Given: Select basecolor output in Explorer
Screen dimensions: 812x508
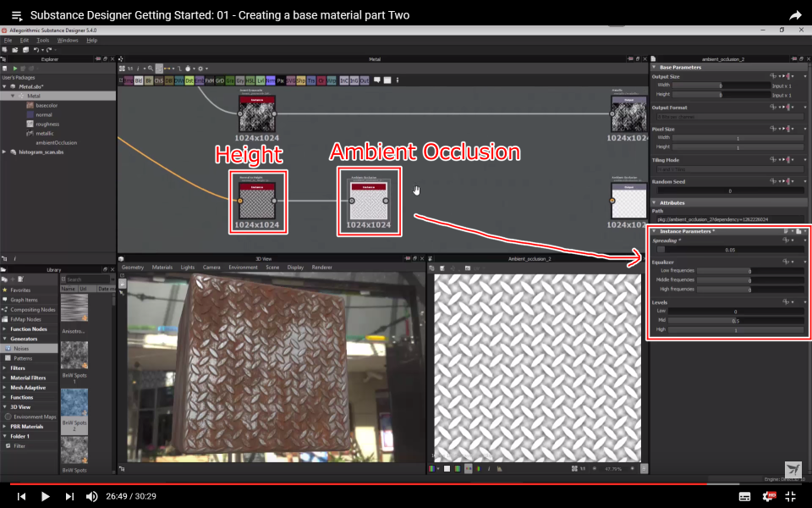Looking at the screenshot, I should (47, 105).
